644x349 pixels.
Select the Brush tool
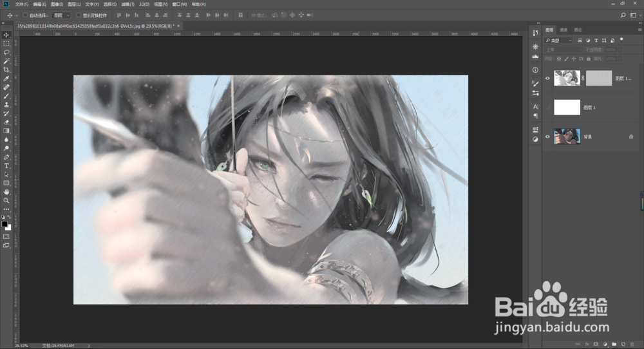point(6,96)
